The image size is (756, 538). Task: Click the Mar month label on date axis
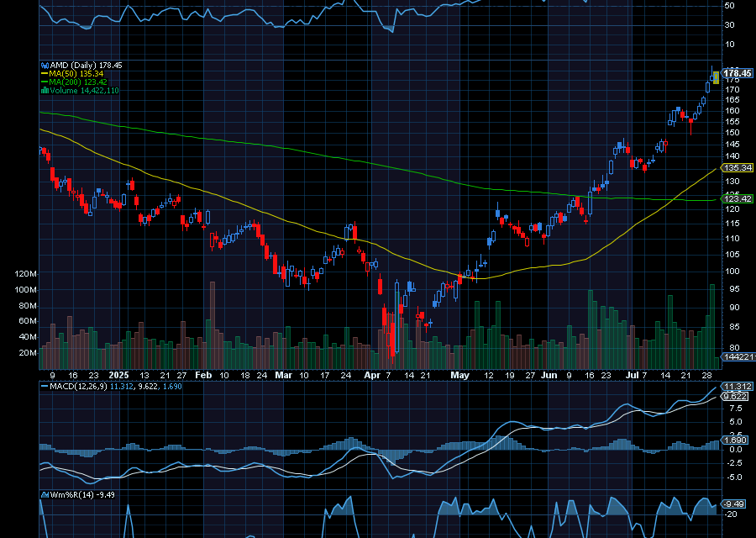coord(284,376)
